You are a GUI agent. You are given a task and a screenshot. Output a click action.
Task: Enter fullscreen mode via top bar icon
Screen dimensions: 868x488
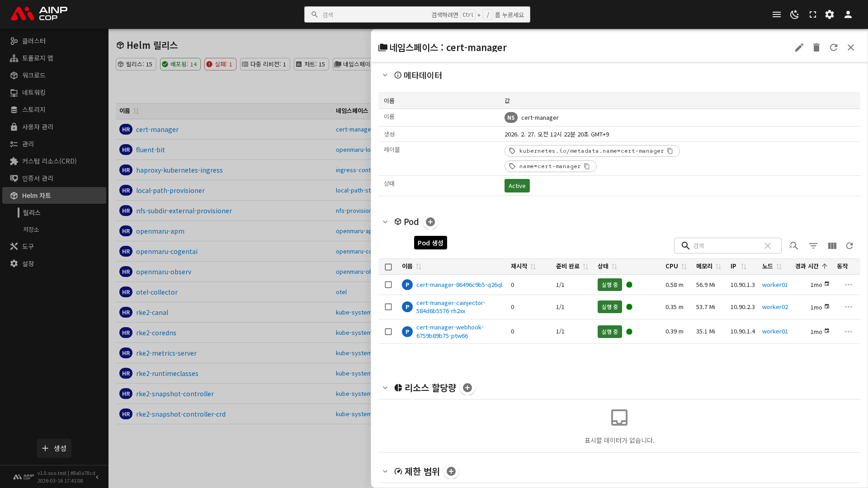pyautogui.click(x=812, y=14)
